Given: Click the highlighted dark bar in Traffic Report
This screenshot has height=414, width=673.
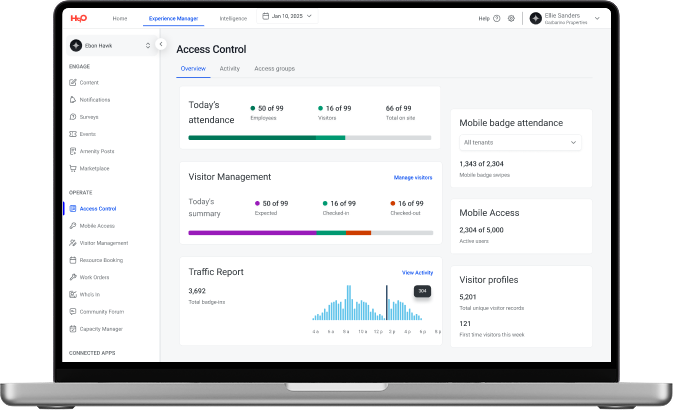Looking at the screenshot, I should (x=387, y=306).
